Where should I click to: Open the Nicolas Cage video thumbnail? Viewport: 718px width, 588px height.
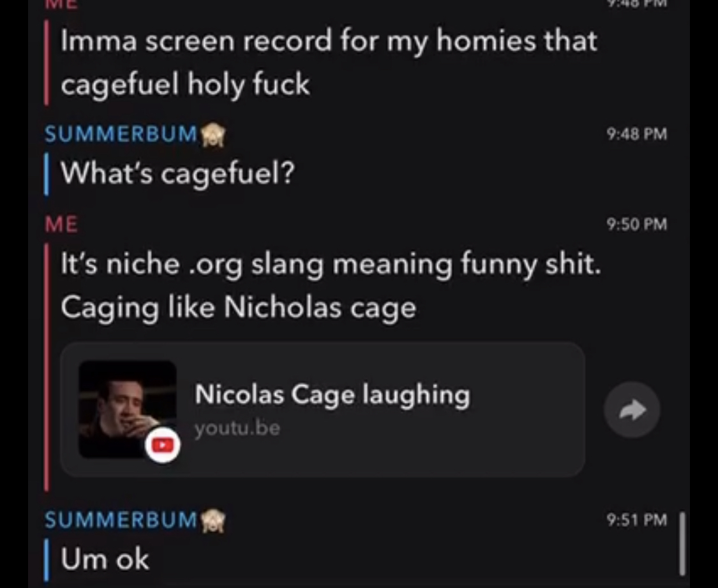pos(128,409)
